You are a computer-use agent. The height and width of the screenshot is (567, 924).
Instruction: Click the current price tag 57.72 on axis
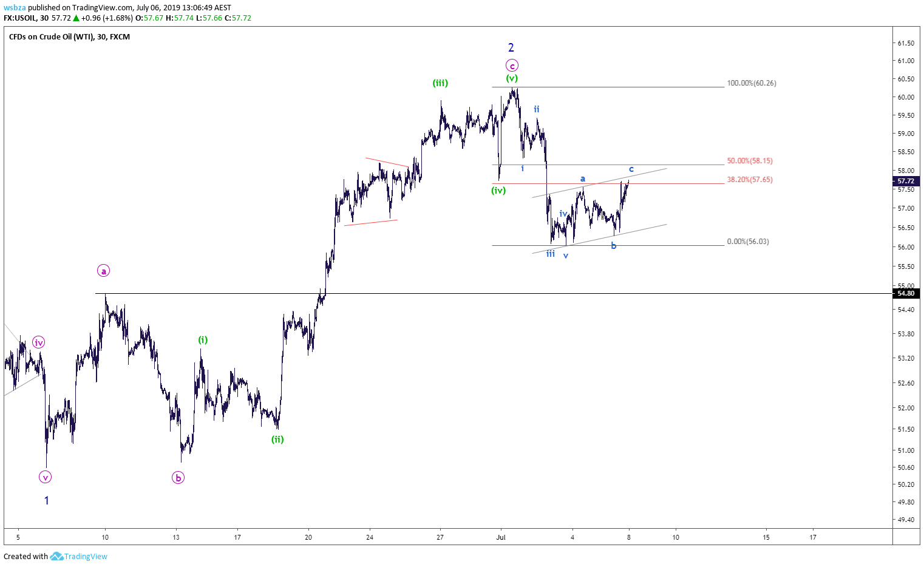click(x=906, y=181)
